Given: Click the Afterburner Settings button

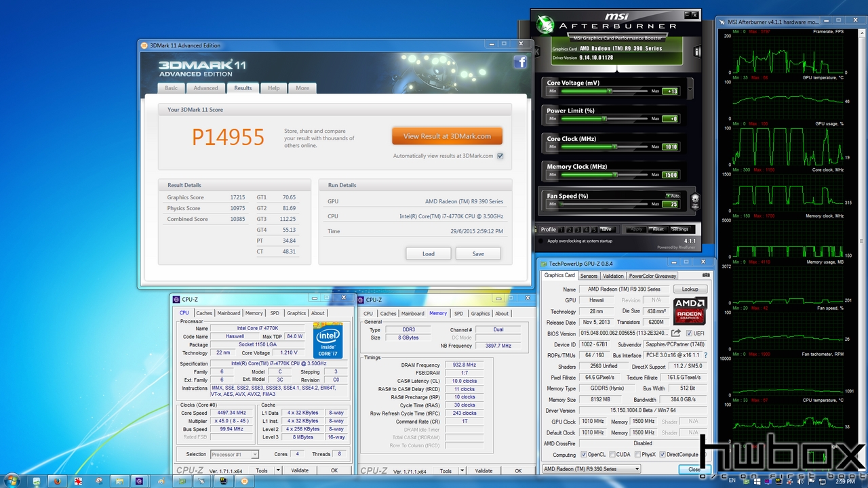Looking at the screenshot, I should [679, 229].
